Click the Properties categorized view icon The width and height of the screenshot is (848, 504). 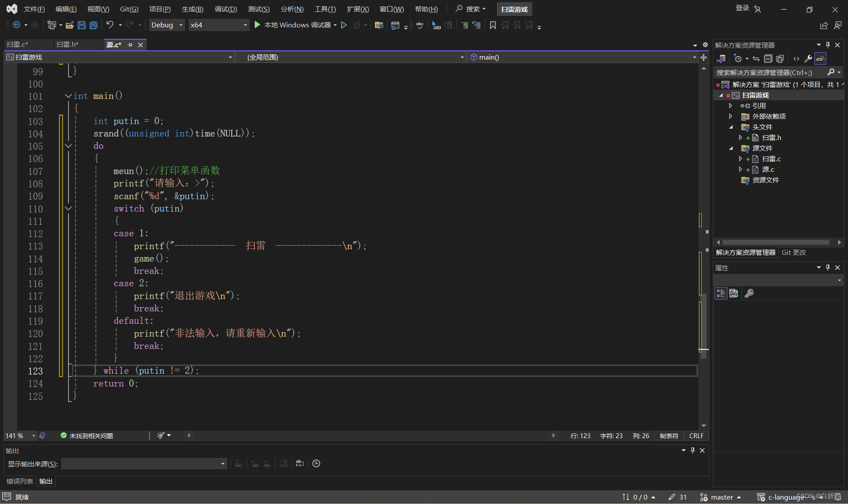tap(721, 293)
